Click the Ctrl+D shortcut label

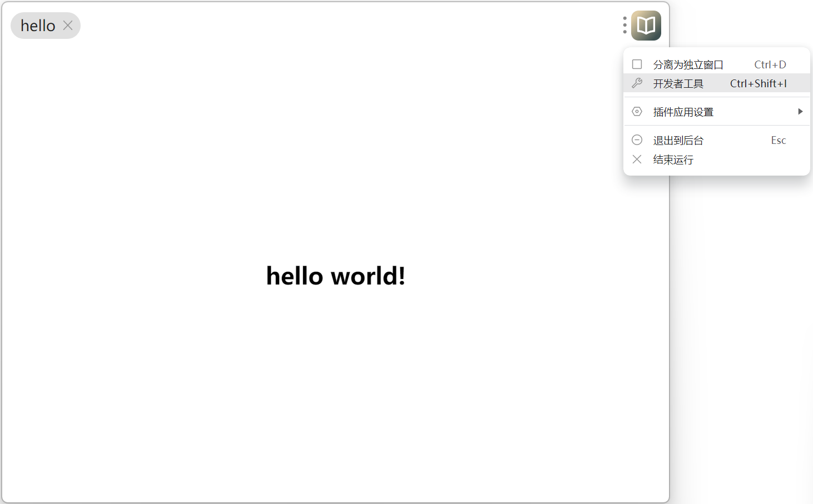point(770,64)
